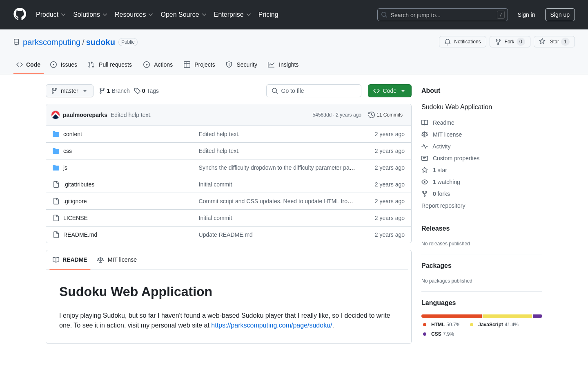This screenshot has width=588, height=368.
Task: Click the LICENSE file icon
Action: click(x=56, y=218)
